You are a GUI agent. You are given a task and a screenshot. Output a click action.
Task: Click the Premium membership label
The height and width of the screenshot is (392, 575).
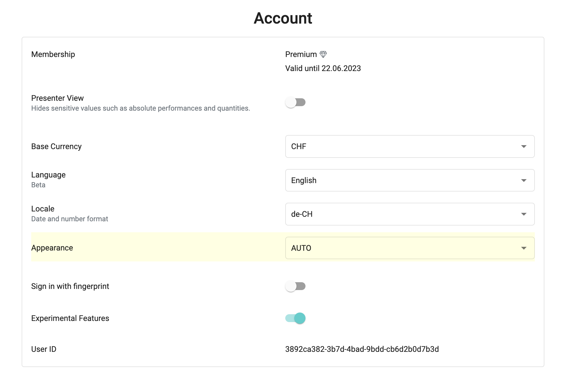[x=301, y=54]
